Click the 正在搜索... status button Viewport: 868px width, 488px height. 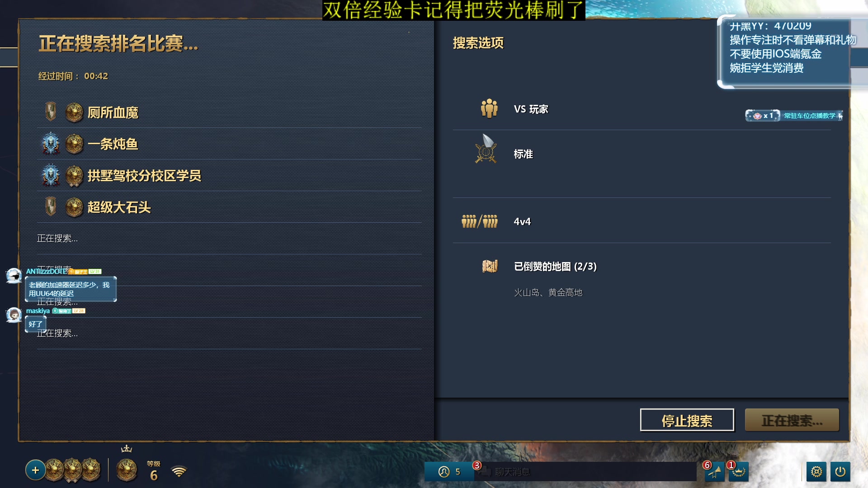click(x=792, y=420)
